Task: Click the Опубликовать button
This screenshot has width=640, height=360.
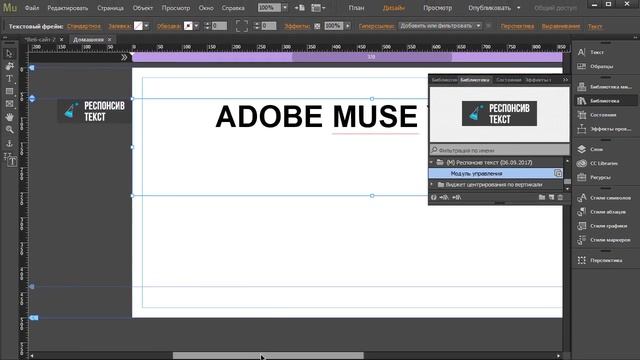Action: (x=489, y=8)
